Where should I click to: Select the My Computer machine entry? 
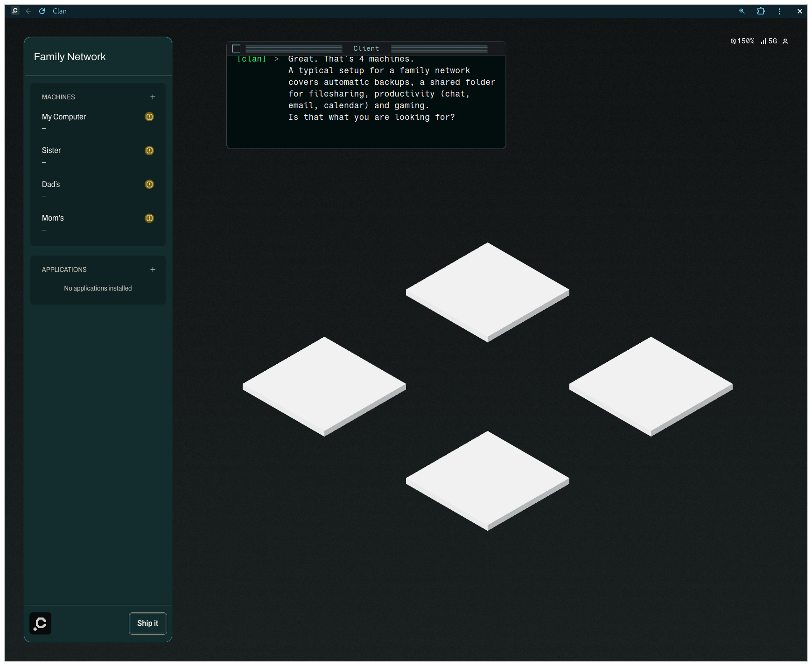coord(64,117)
